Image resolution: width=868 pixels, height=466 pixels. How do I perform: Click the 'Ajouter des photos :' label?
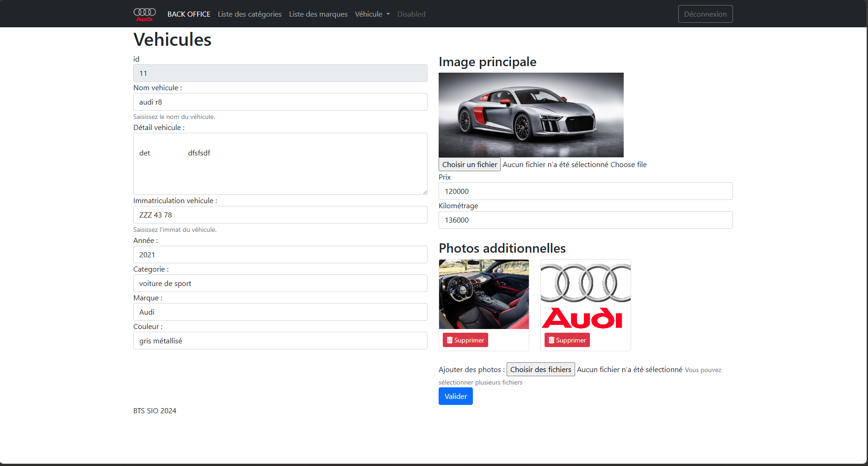(471, 369)
